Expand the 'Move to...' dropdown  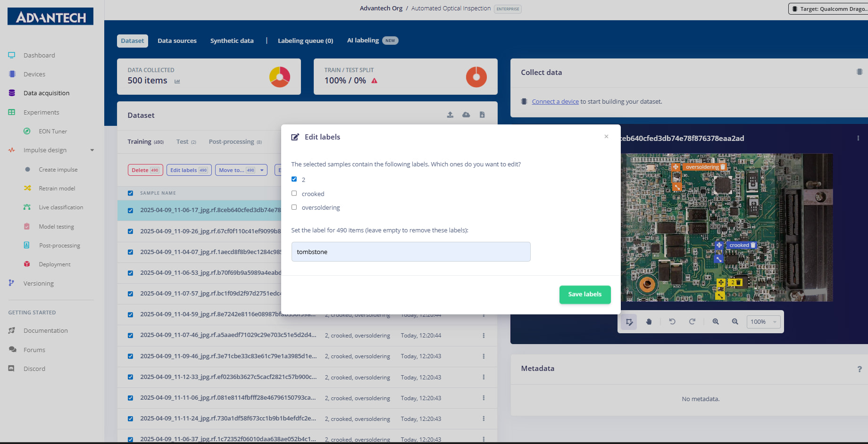coord(241,170)
